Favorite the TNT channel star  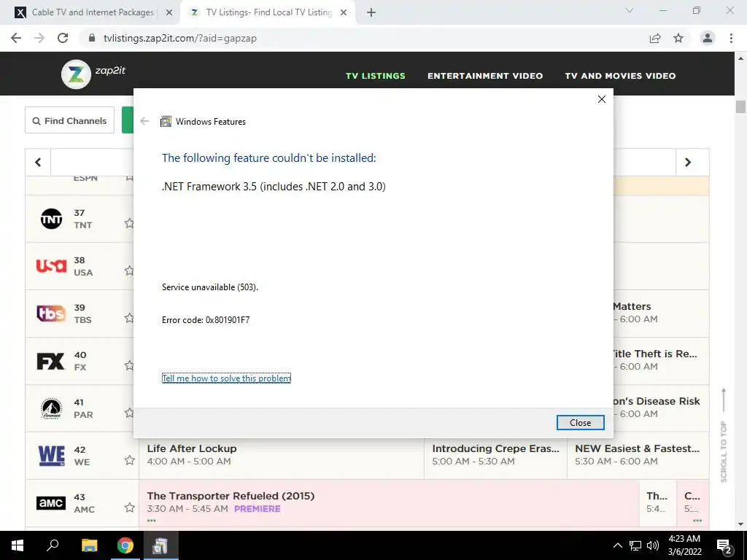pos(129,223)
